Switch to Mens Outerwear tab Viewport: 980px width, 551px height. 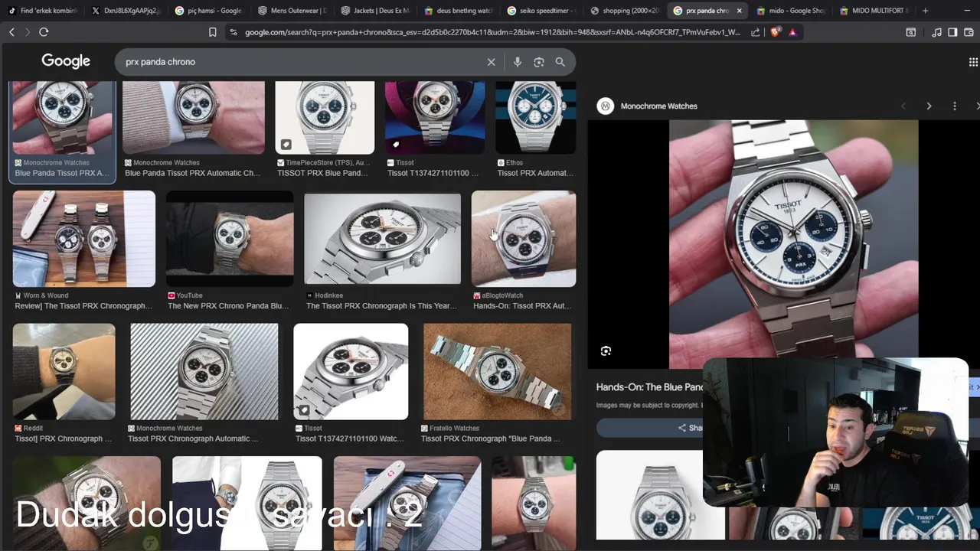(292, 11)
